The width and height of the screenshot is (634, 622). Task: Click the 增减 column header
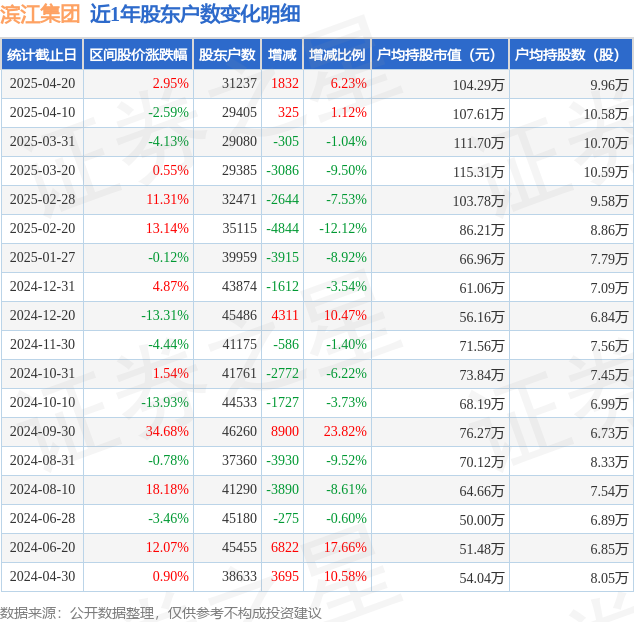(282, 55)
